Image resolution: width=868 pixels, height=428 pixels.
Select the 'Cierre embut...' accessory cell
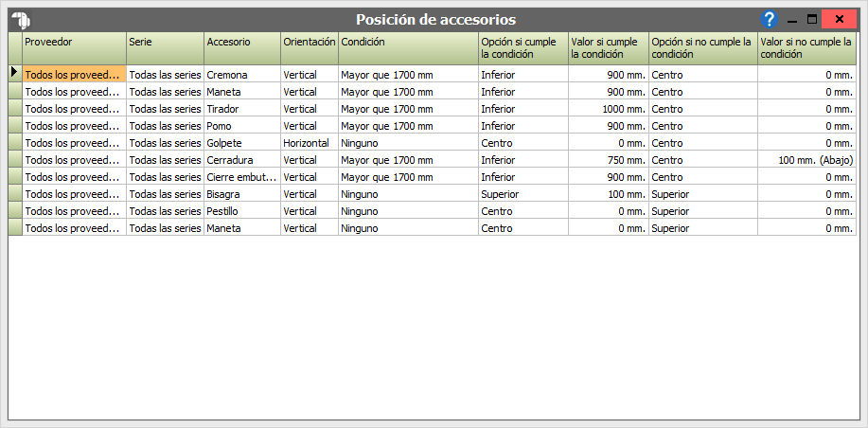(x=242, y=177)
